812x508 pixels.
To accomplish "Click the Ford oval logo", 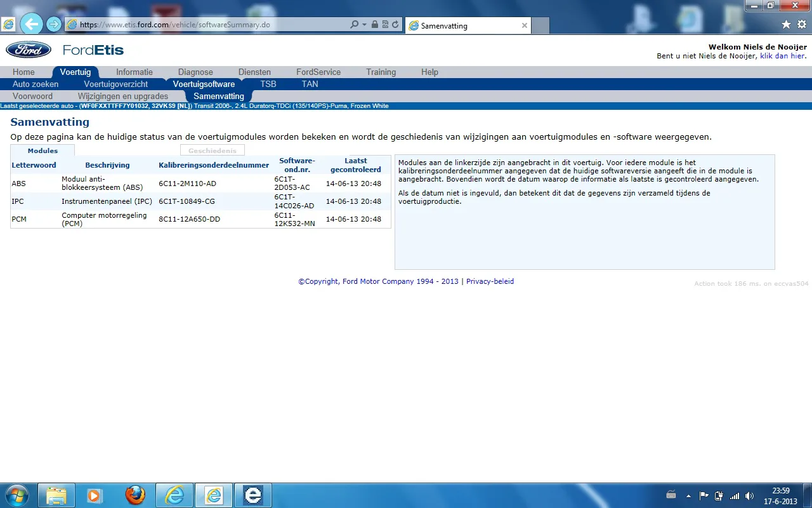I will 29,50.
